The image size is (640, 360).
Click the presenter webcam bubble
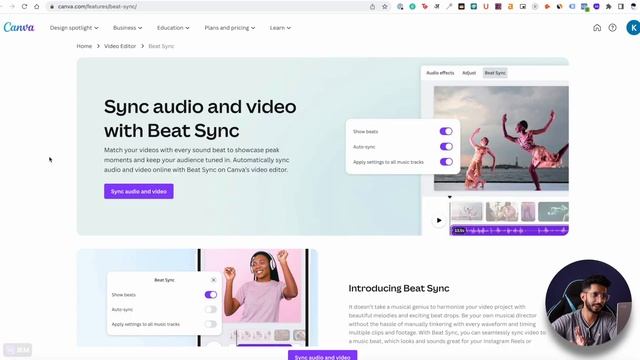click(x=588, y=302)
